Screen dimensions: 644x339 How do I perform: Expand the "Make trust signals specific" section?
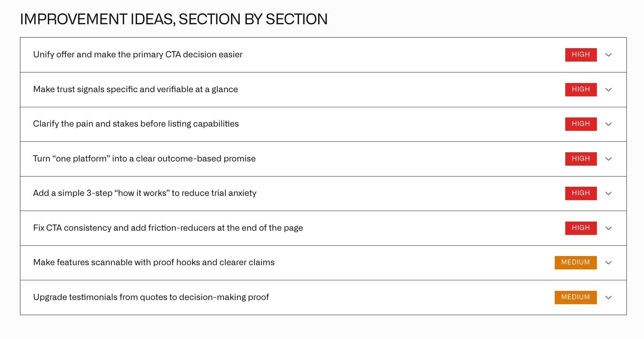(x=608, y=90)
